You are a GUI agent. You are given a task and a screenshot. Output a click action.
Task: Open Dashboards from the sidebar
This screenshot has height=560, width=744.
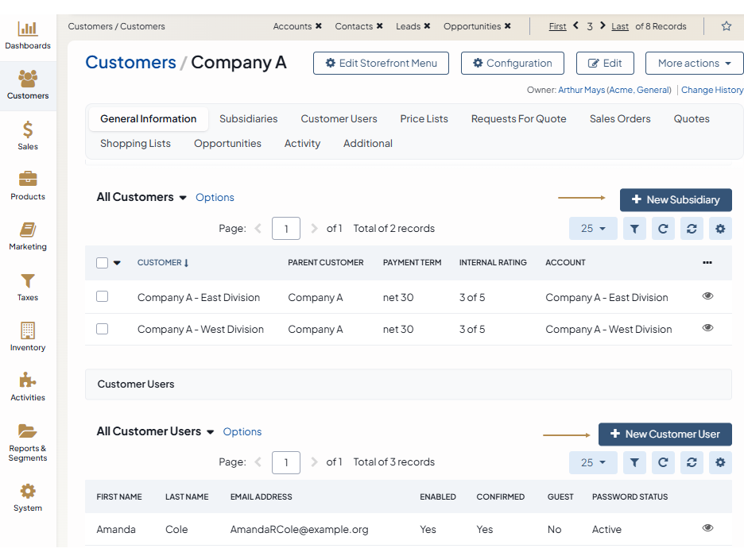click(x=28, y=36)
